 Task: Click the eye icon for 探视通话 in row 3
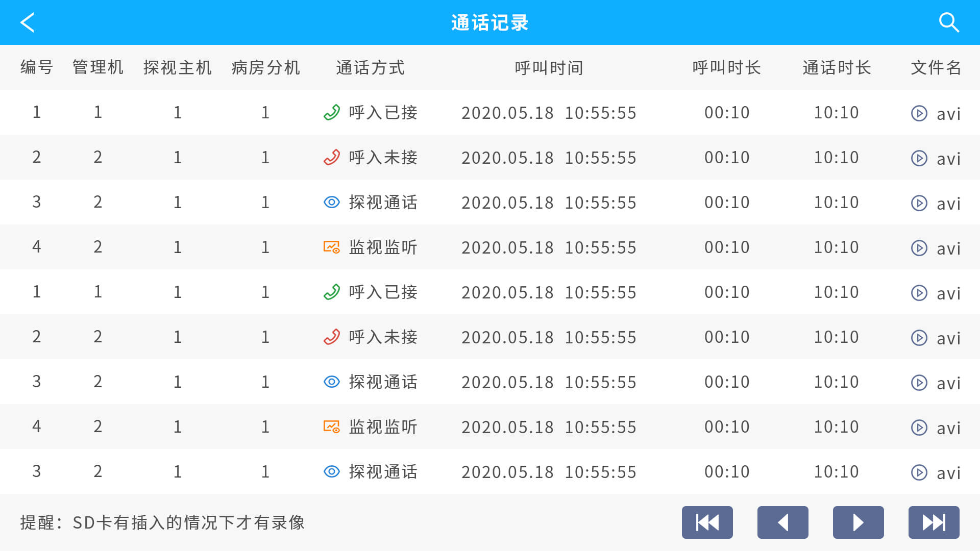[332, 202]
